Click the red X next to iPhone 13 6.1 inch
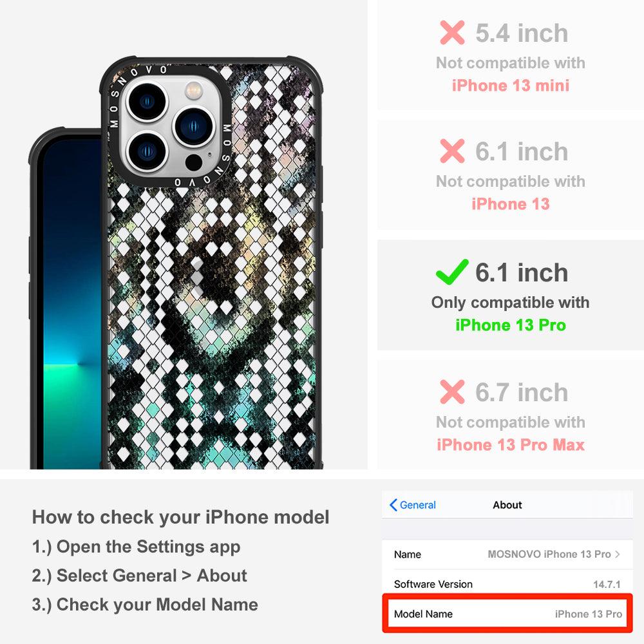The image size is (644, 644). pos(452,151)
